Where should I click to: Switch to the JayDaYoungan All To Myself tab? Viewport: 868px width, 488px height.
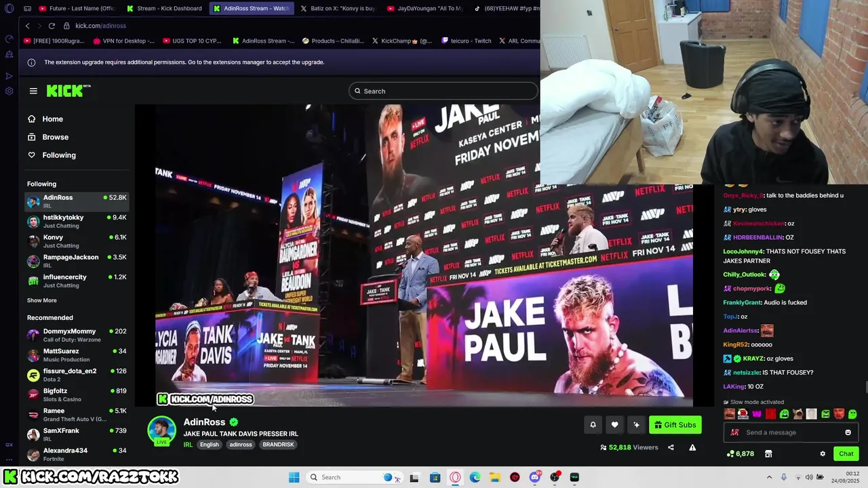(424, 8)
